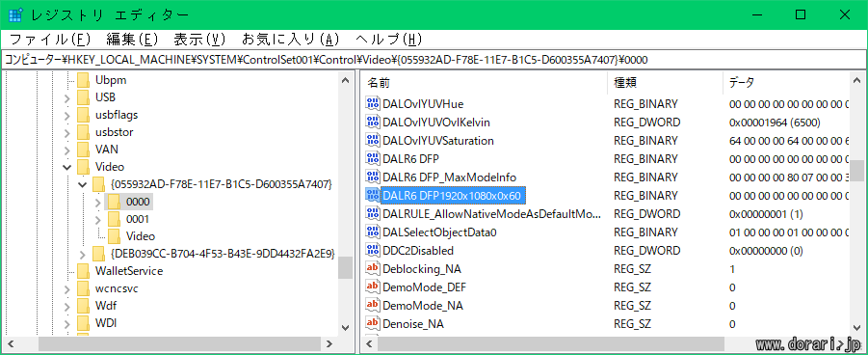Click the 0000 folder icon

tap(114, 202)
